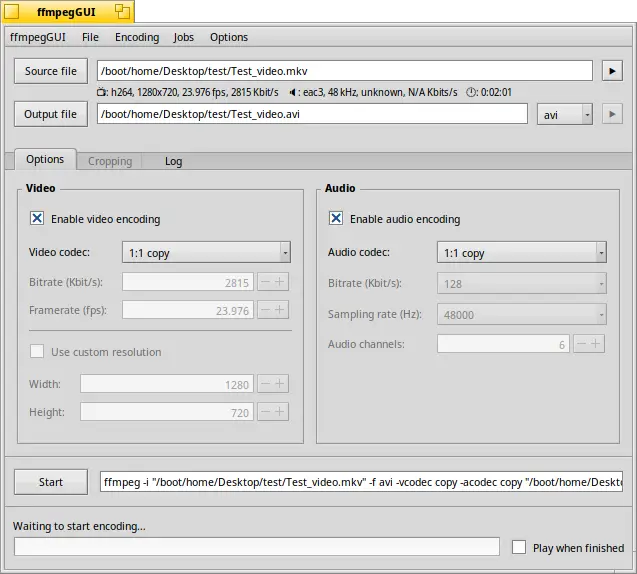This screenshot has height=574, width=637.
Task: Open the Video codec dropdown
Action: [x=206, y=253]
